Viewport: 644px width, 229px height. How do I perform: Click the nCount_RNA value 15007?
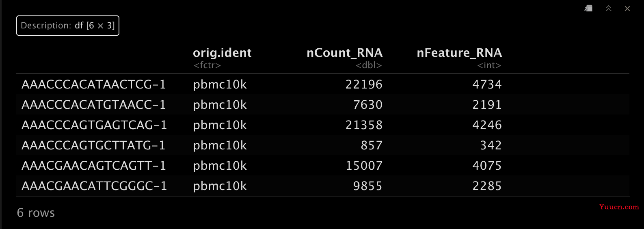pos(364,166)
